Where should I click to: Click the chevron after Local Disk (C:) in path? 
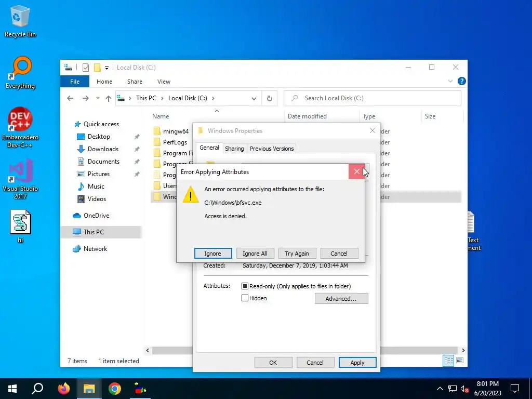213,98
